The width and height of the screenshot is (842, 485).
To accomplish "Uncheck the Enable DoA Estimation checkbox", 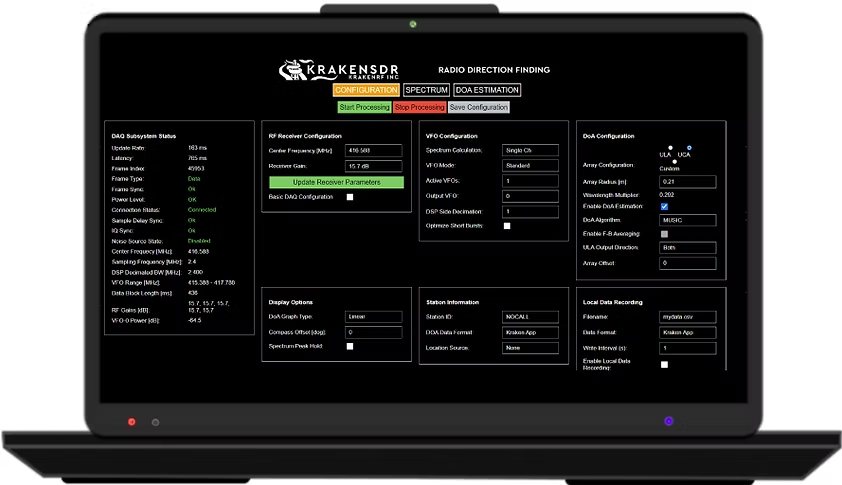I will [x=664, y=206].
